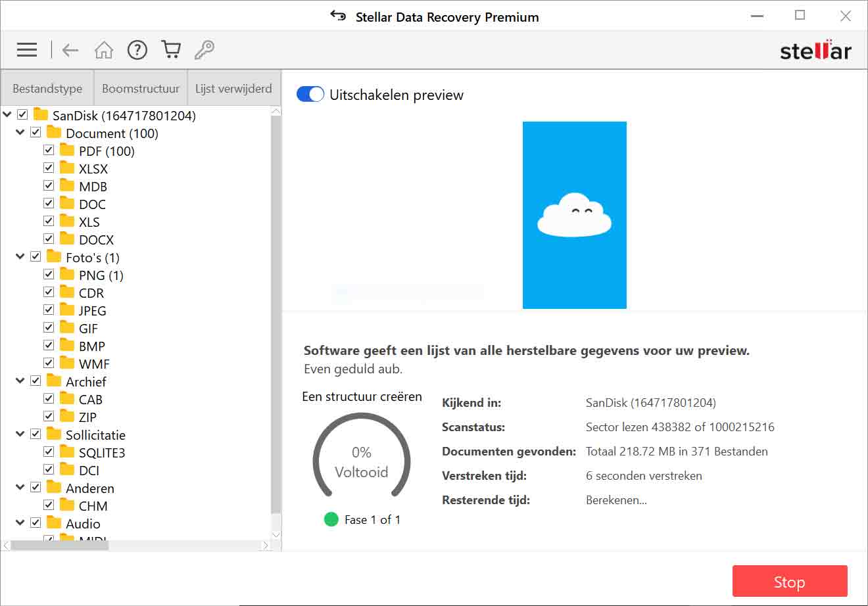Viewport: 868px width, 606px height.
Task: Collapse the Anderen node
Action: click(x=20, y=488)
